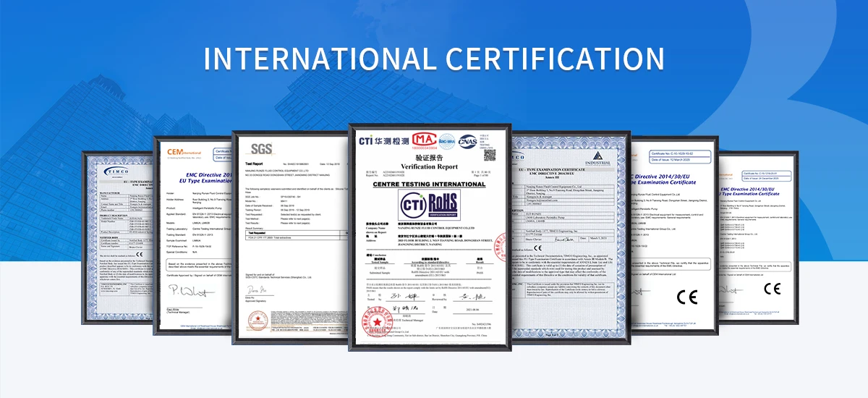Click the International Certification heading
Viewport: 868px width, 398px height.
pos(433,59)
